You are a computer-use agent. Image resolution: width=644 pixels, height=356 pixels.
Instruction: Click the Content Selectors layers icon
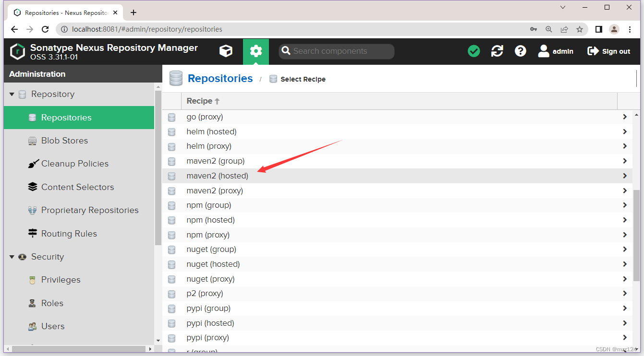tap(33, 187)
